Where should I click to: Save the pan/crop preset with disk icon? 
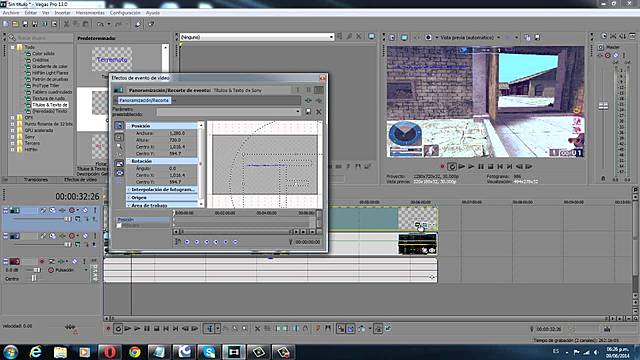tap(309, 111)
